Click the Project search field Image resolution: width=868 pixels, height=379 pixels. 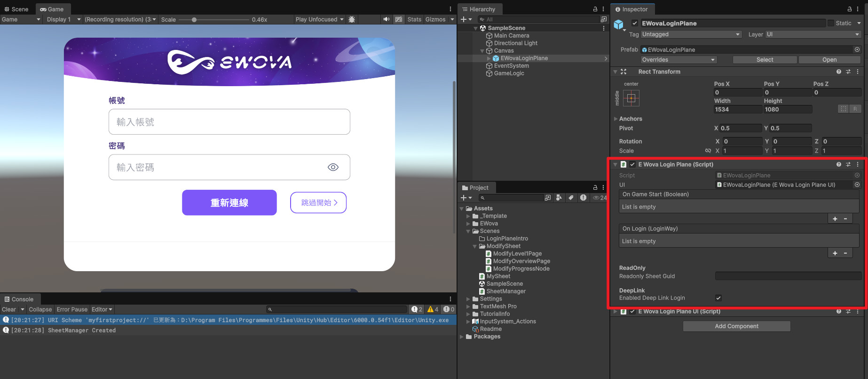click(x=511, y=198)
